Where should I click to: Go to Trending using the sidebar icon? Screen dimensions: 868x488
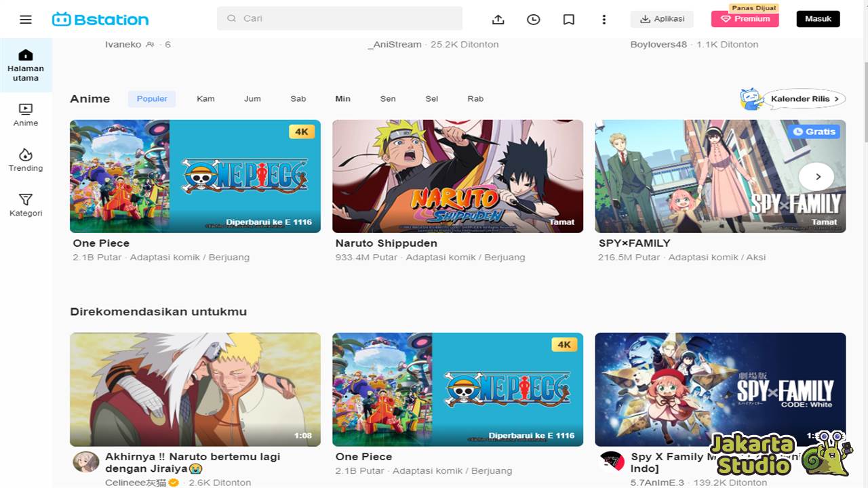pos(26,161)
